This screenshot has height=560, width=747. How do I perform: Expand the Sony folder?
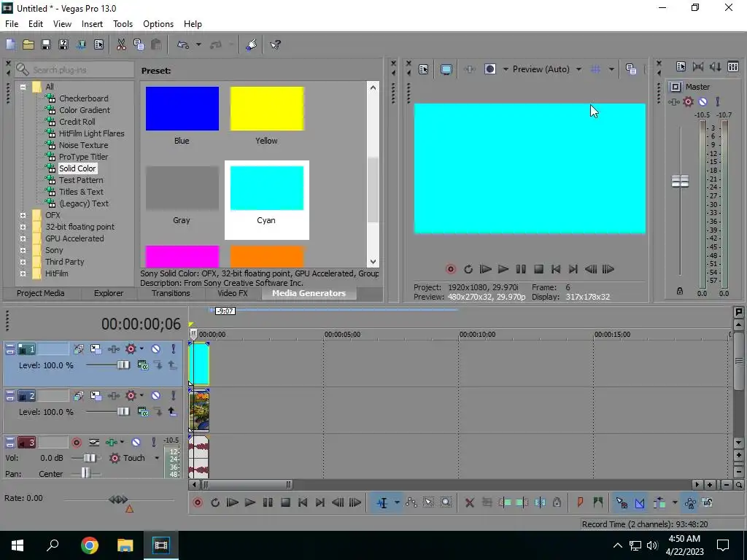23,251
